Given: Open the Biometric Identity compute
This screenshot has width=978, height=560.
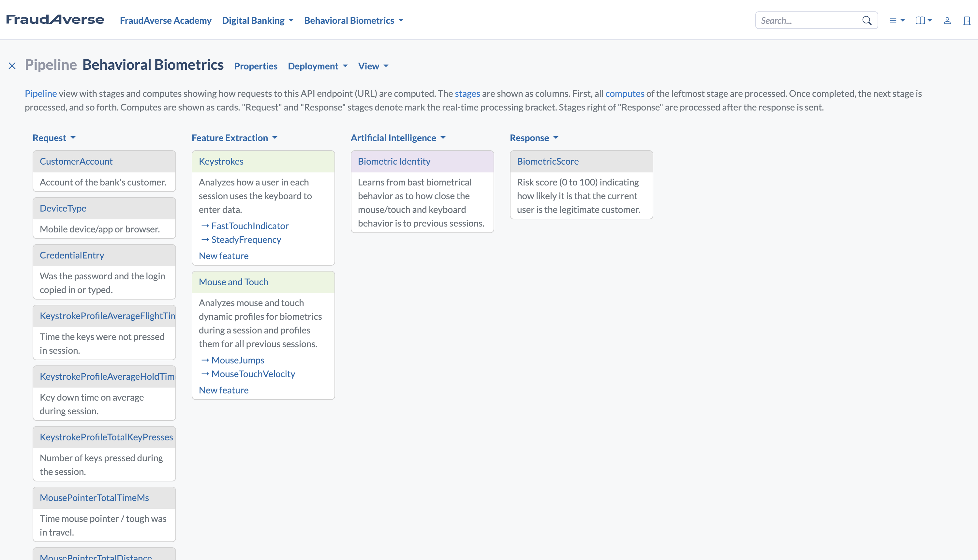Looking at the screenshot, I should pyautogui.click(x=394, y=161).
